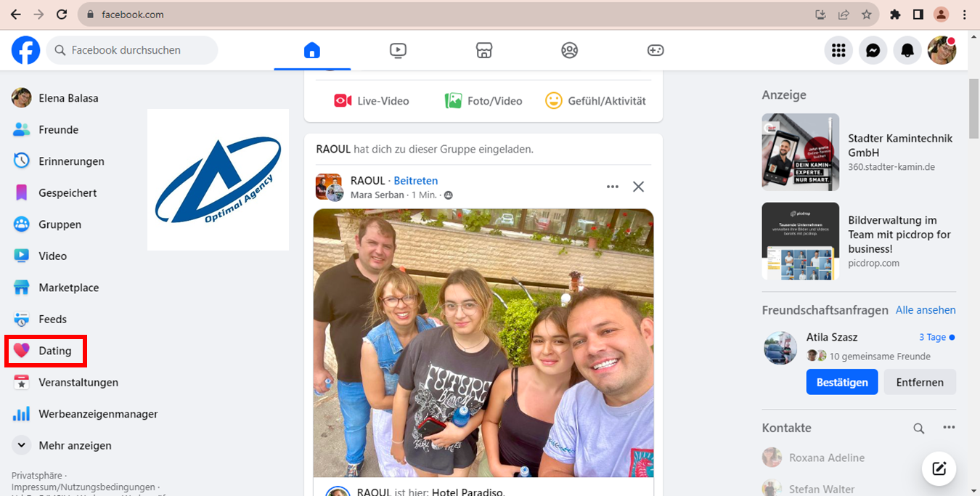Open the account profile picture menu

(942, 50)
